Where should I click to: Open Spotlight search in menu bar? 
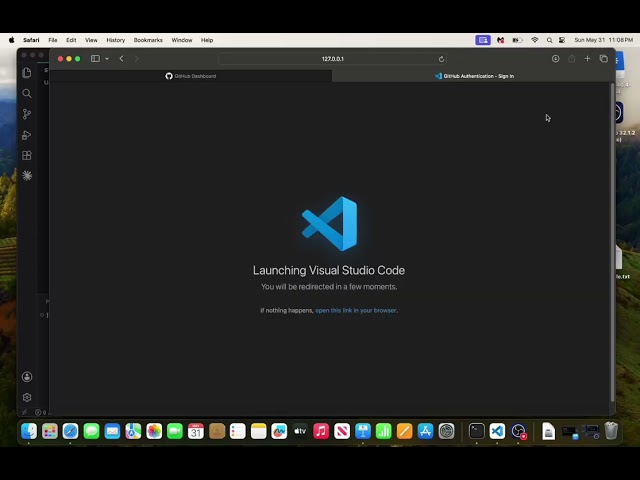[x=549, y=40]
